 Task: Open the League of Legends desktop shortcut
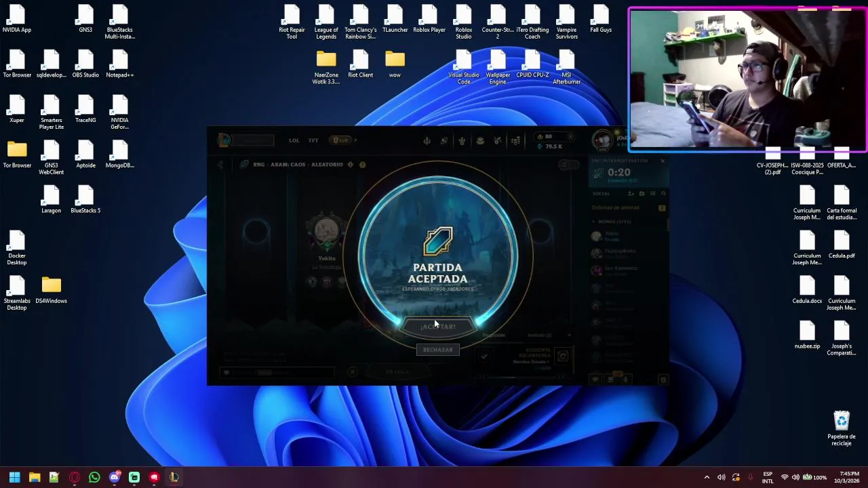point(326,22)
